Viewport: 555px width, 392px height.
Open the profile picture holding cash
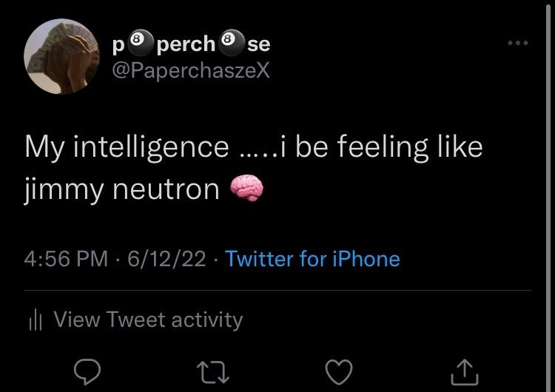[x=61, y=56]
